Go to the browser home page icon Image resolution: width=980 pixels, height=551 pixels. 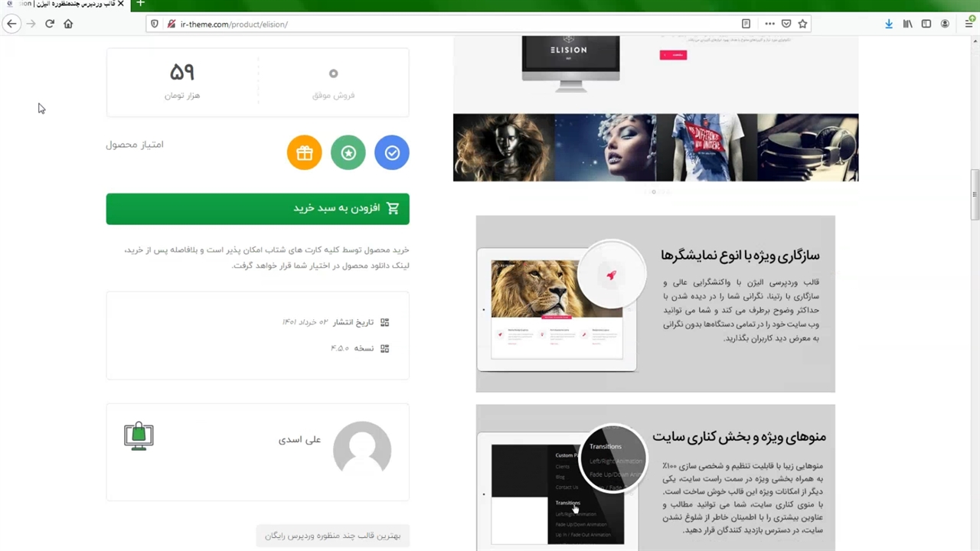68,24
